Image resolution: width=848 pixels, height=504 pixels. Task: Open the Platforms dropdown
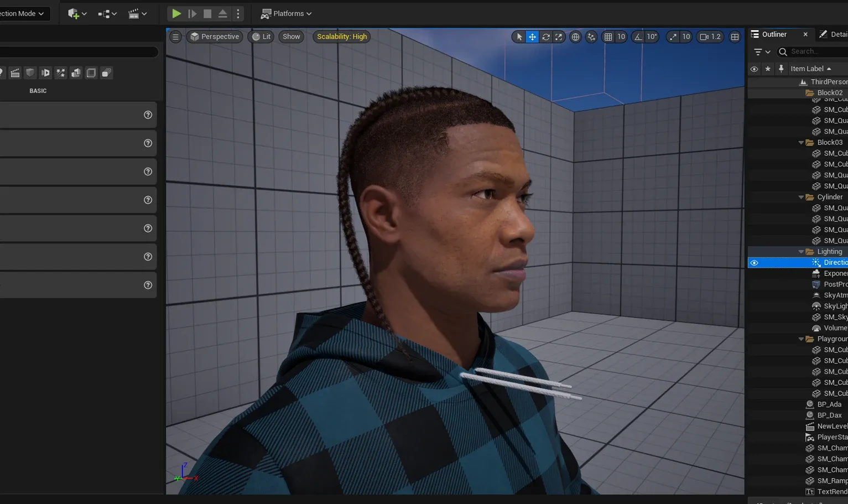pos(287,13)
